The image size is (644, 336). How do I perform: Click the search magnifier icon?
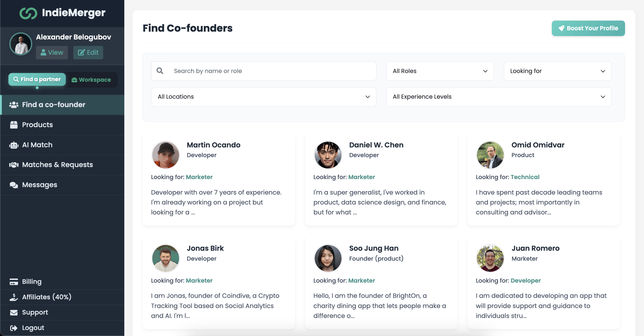pos(160,71)
